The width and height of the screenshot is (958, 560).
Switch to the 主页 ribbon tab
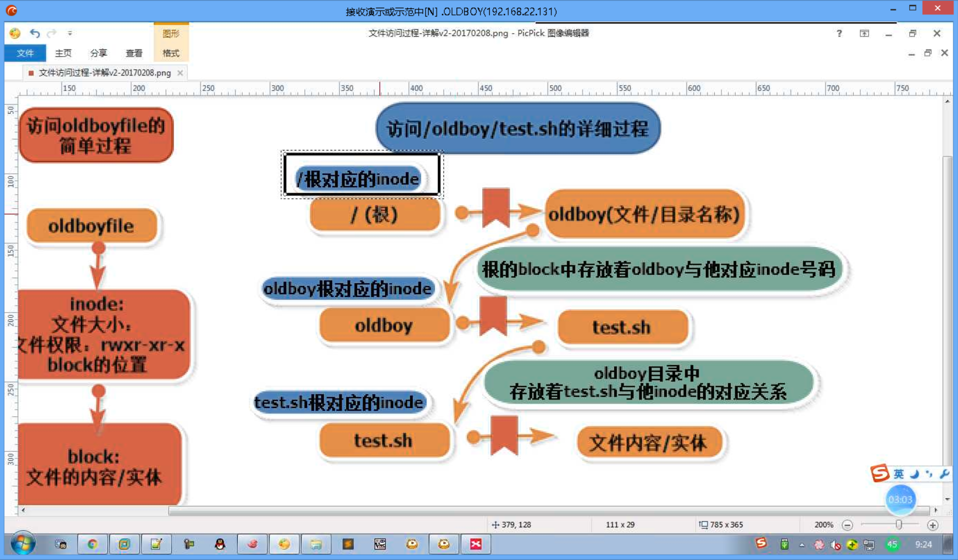click(x=63, y=53)
